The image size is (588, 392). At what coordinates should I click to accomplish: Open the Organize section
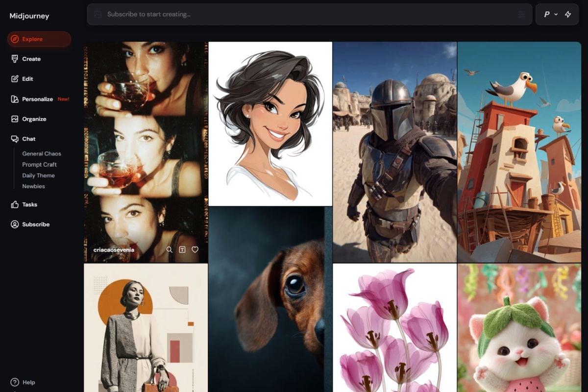(34, 119)
